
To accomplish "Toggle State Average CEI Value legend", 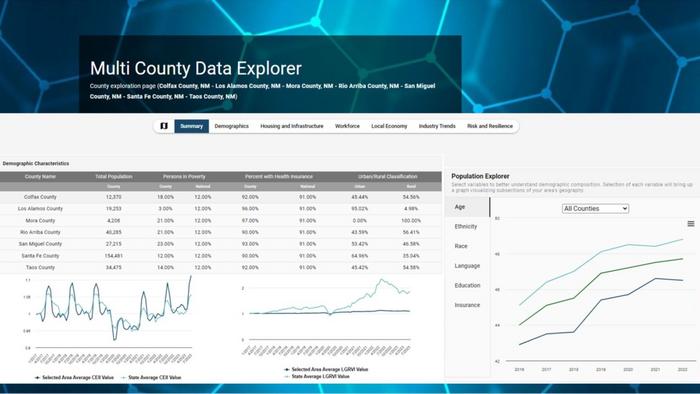I will click(151, 377).
